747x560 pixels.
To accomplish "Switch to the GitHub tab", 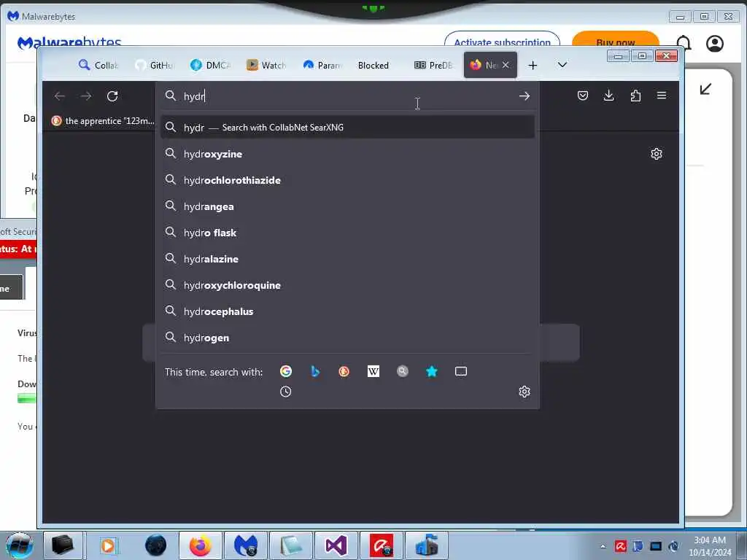I will pos(155,65).
